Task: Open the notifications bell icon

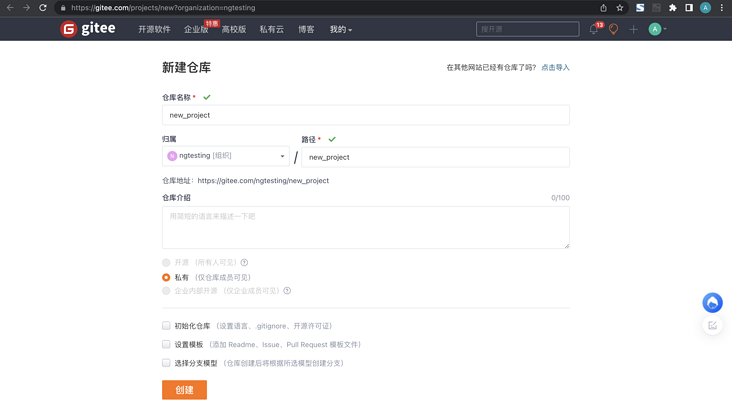Action: click(x=593, y=30)
